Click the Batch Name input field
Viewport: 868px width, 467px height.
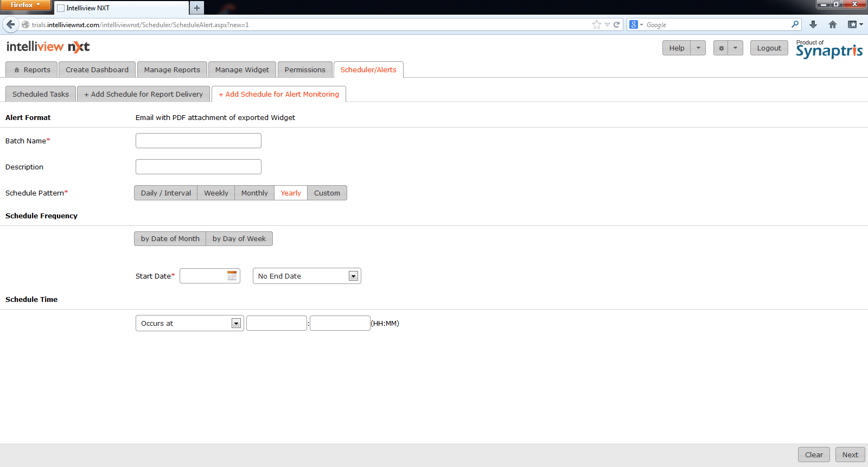199,141
